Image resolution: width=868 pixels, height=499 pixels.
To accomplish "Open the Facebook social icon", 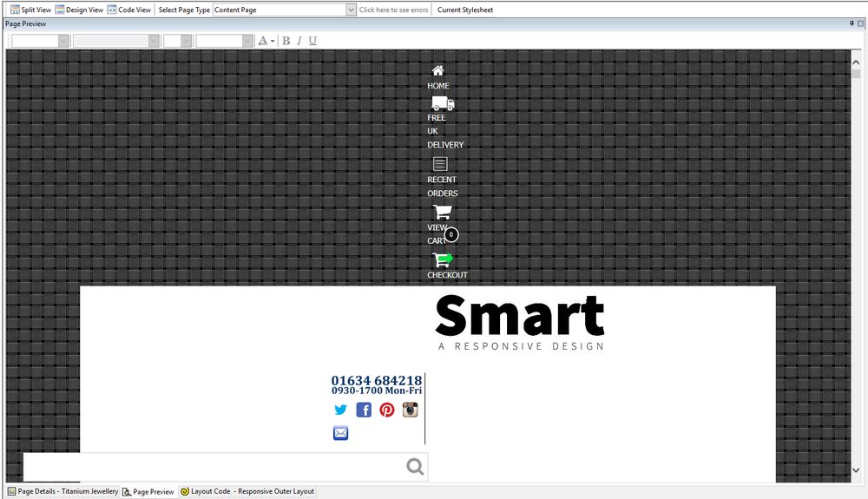I will [364, 410].
